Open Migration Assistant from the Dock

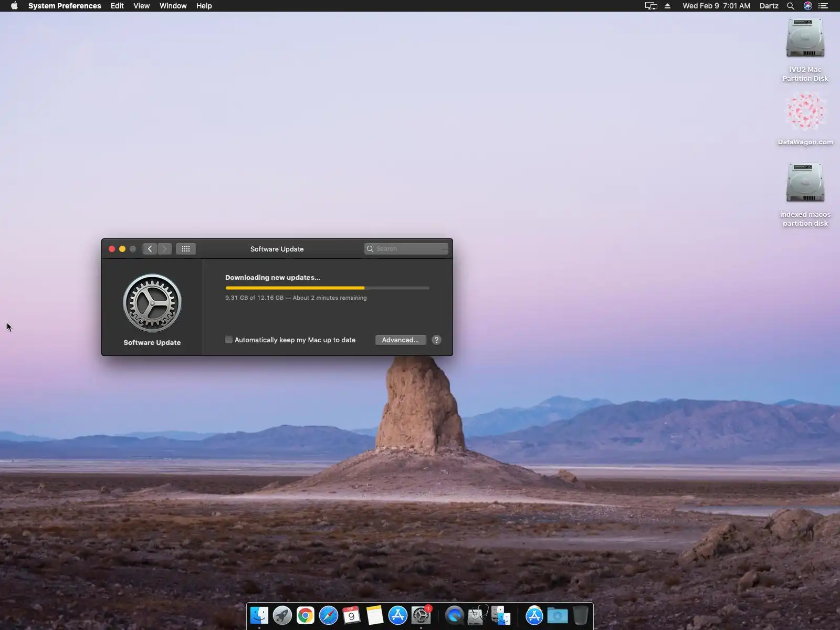tap(501, 615)
